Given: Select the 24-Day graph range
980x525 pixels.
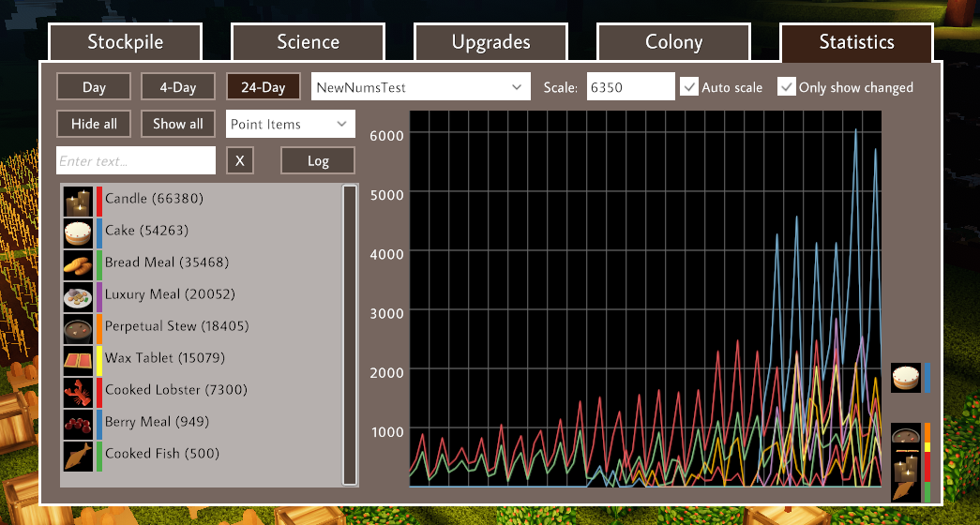Looking at the screenshot, I should coord(264,87).
